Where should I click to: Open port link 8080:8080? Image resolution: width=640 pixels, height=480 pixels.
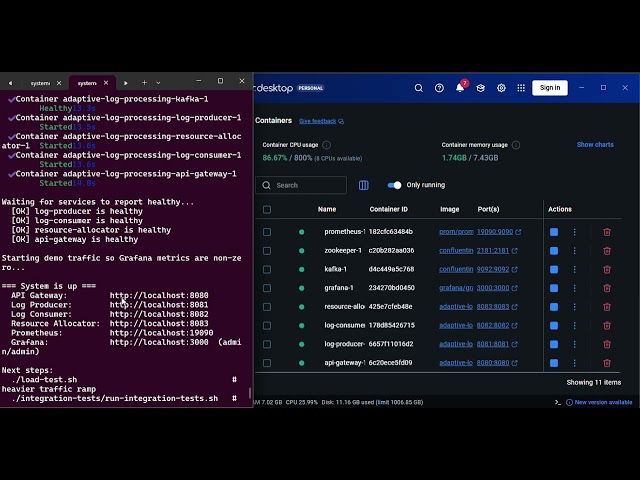pos(497,363)
